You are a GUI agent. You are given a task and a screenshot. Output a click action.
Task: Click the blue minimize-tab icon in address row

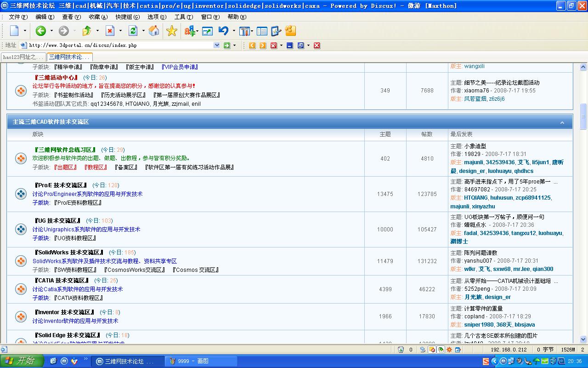tap(289, 45)
